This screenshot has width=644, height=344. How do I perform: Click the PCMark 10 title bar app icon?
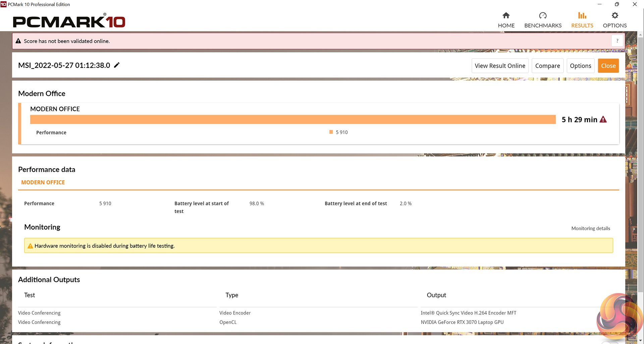point(3,4)
